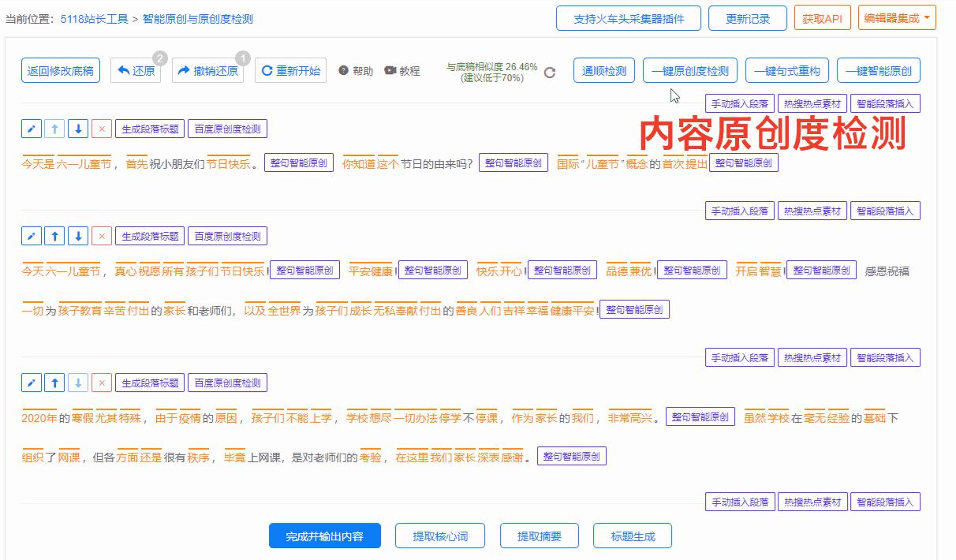Refresh the similarity score next to 26.46%
956x560 pixels.
(x=550, y=73)
